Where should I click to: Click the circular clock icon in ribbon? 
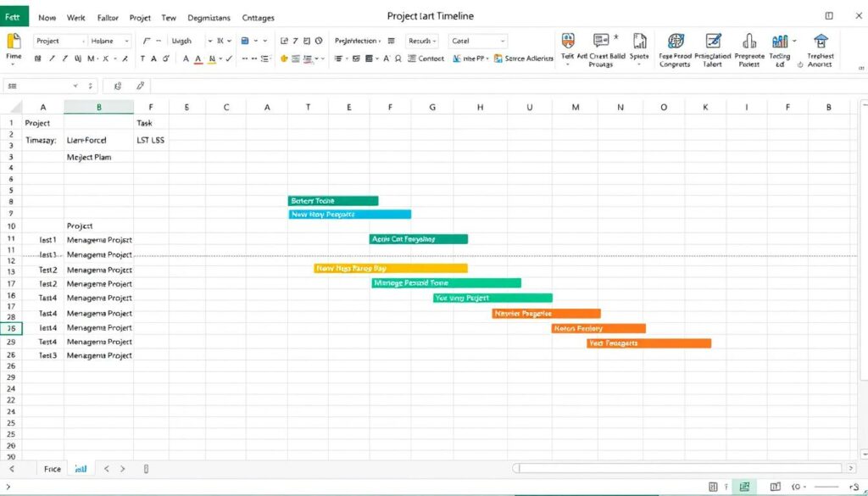(x=319, y=41)
